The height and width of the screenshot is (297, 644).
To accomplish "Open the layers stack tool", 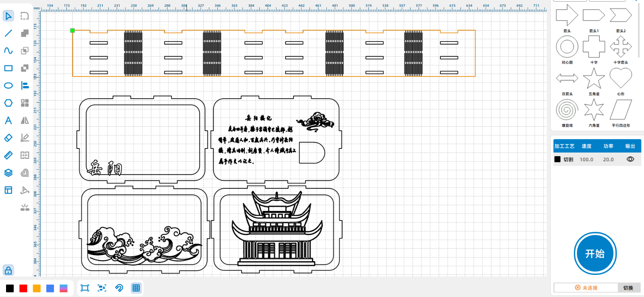I will pos(8,173).
